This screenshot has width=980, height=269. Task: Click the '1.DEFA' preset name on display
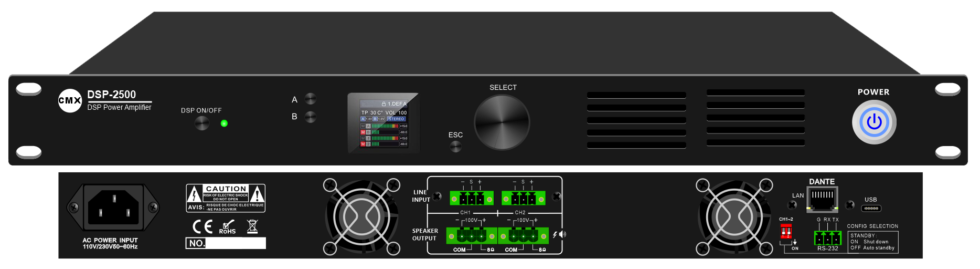(397, 104)
